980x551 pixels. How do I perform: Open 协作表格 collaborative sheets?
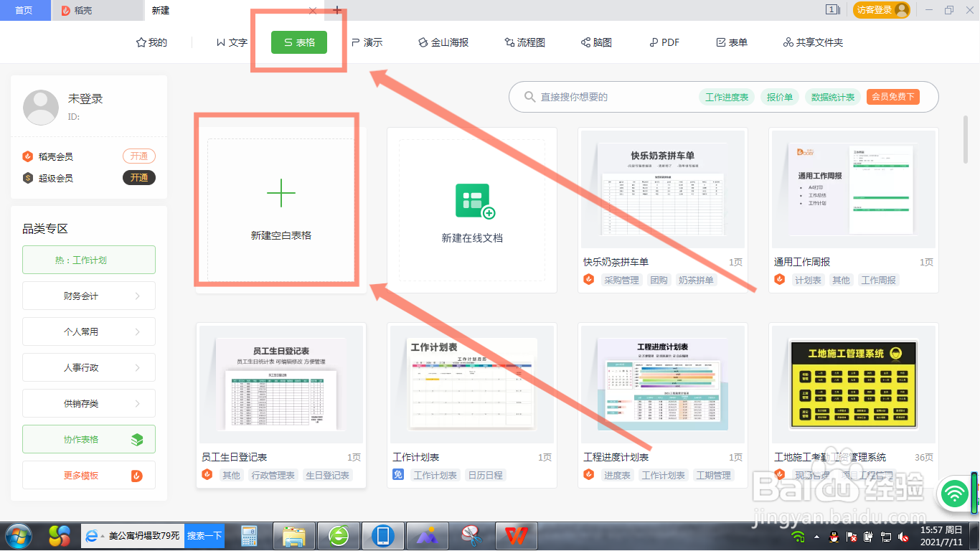point(89,439)
